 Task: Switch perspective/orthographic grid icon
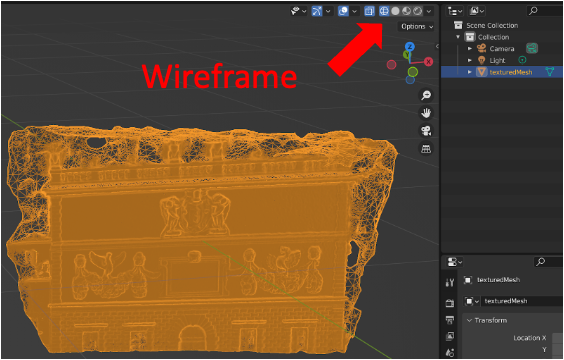click(x=426, y=148)
